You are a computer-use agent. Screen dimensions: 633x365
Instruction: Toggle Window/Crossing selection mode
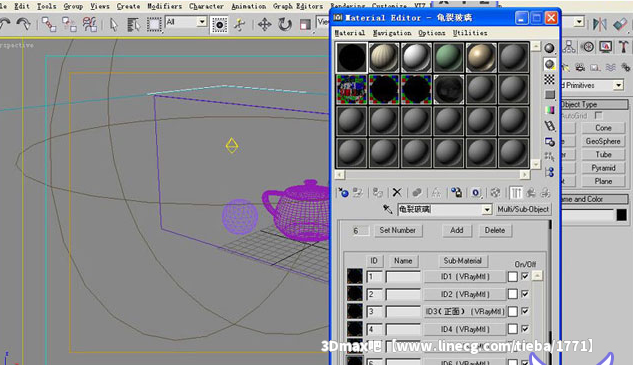point(219,25)
